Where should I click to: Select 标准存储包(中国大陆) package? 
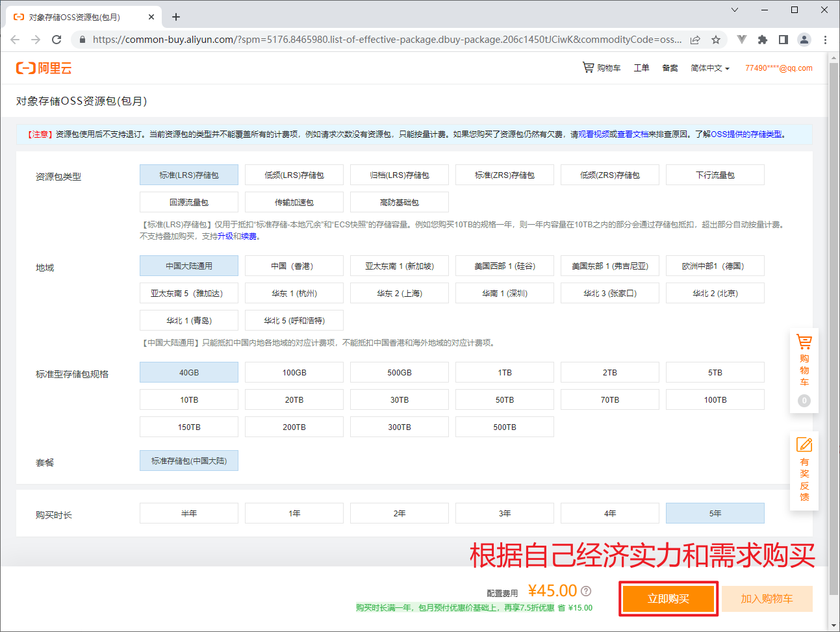coord(189,461)
